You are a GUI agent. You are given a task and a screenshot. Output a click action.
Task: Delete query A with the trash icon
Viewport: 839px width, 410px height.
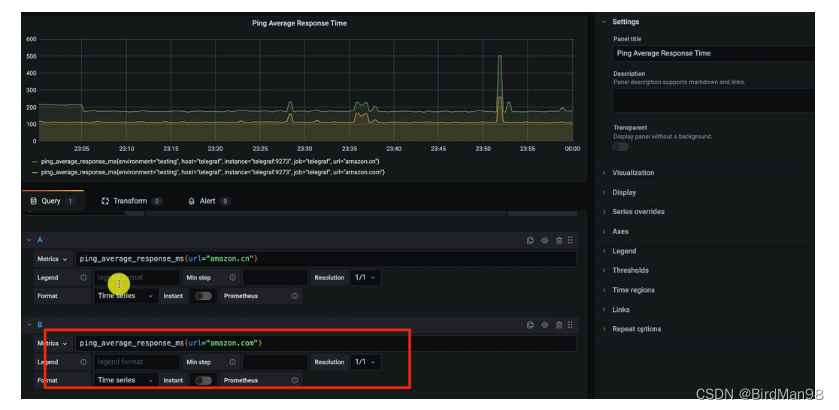559,240
